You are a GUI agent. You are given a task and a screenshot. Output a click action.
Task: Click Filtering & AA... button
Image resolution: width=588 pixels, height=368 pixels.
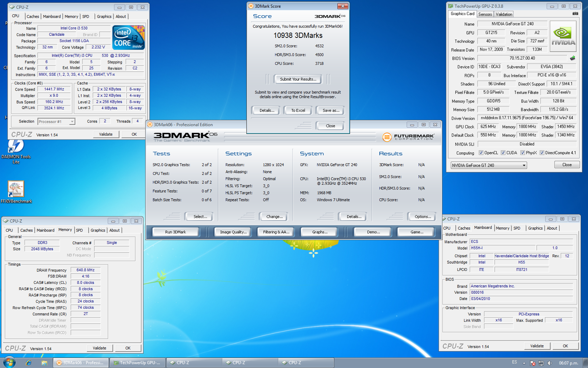(276, 232)
